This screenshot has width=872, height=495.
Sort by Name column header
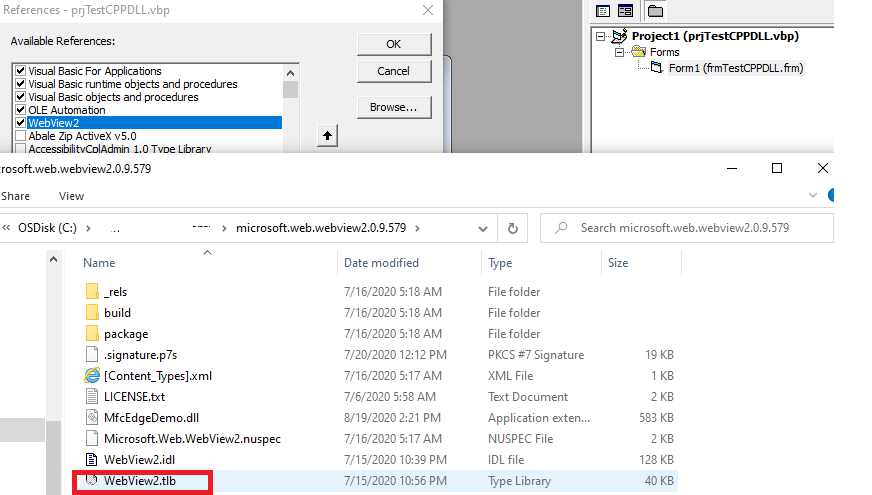click(x=99, y=263)
